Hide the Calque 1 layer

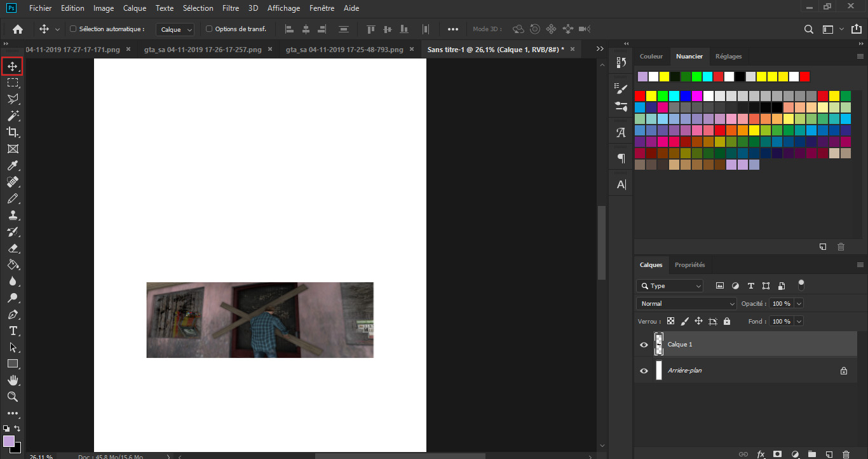click(644, 345)
